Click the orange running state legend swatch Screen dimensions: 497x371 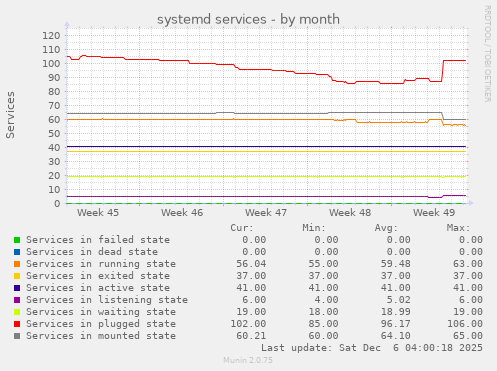click(17, 264)
